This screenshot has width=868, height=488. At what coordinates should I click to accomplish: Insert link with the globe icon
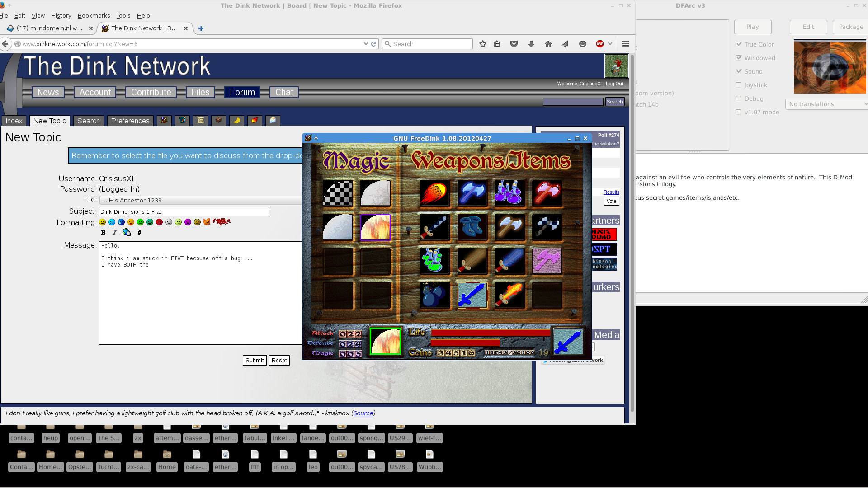tap(127, 232)
